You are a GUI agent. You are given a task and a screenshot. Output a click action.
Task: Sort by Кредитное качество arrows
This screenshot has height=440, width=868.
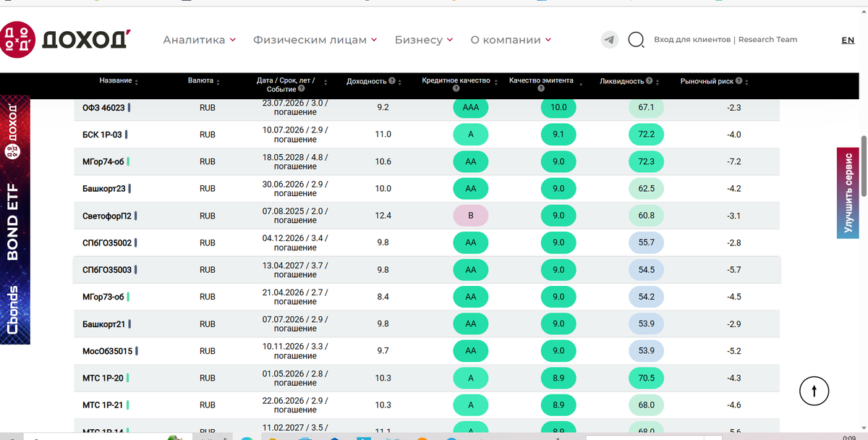click(x=495, y=82)
